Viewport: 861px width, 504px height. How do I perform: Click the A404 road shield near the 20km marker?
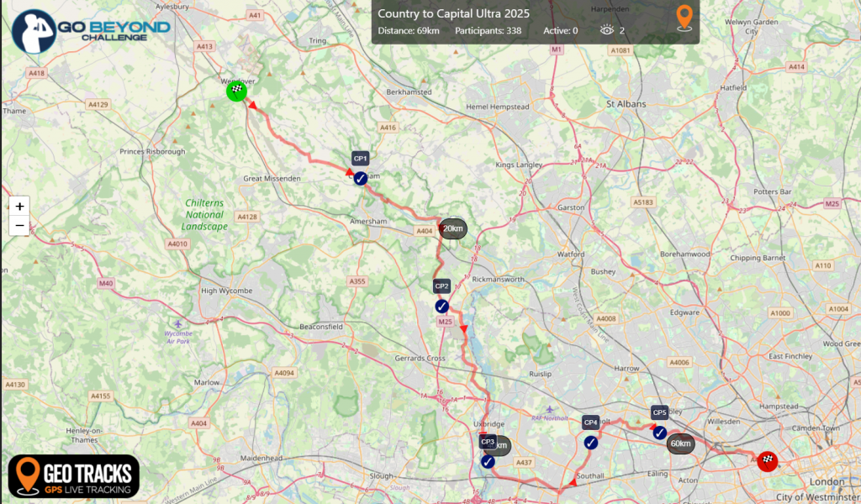point(424,231)
